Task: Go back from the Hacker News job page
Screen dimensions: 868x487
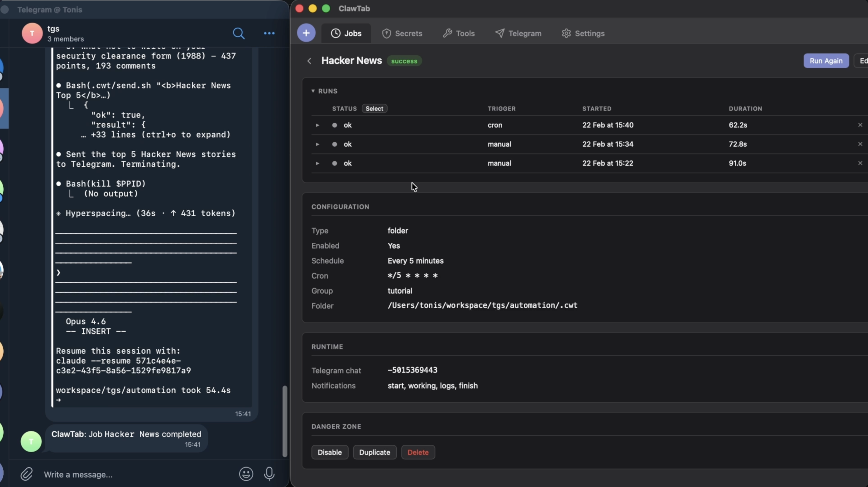Action: pos(309,61)
